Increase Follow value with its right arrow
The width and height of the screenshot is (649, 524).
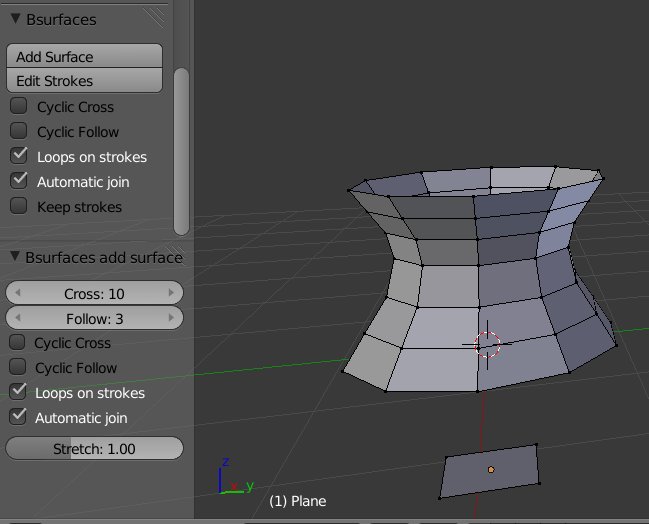(172, 318)
